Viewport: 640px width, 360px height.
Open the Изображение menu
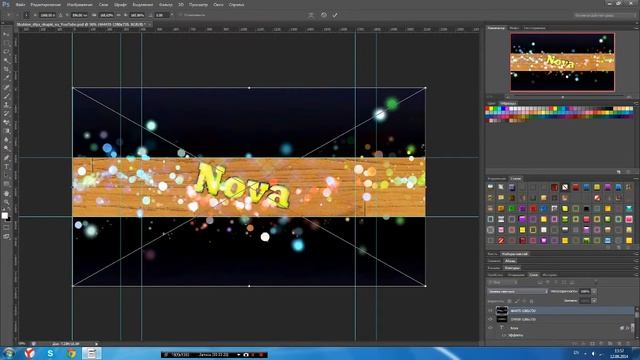tap(80, 4)
